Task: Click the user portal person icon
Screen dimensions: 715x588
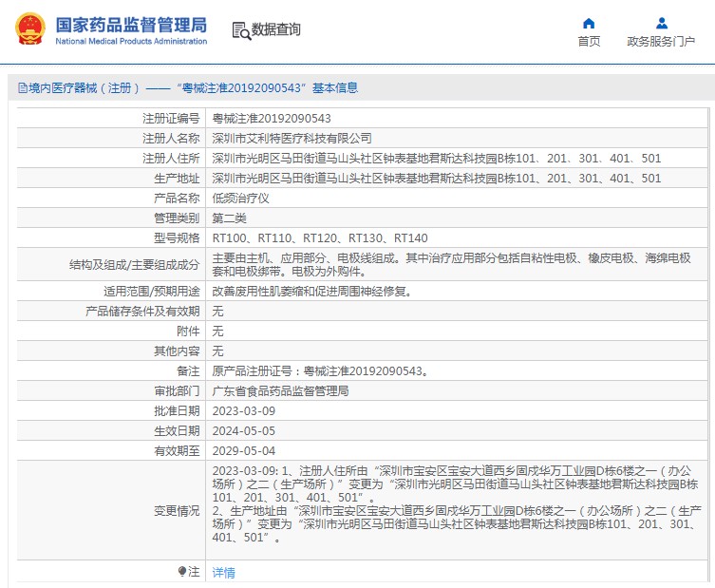Action: (662, 23)
